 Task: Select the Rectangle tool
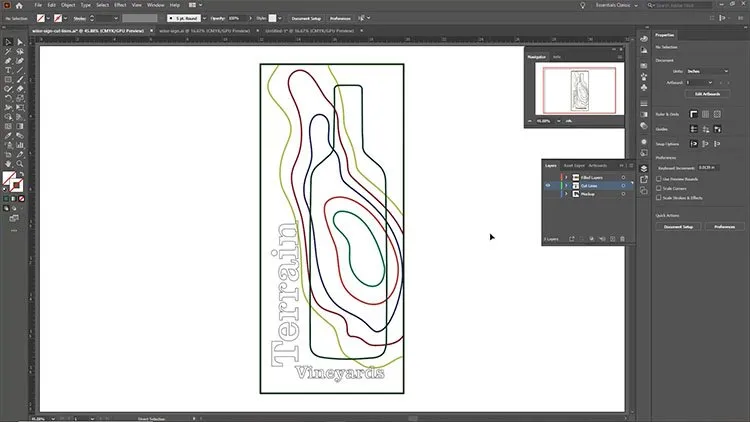click(x=8, y=79)
